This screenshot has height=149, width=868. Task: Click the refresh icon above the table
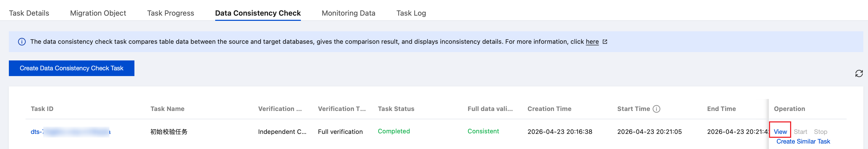point(859,73)
